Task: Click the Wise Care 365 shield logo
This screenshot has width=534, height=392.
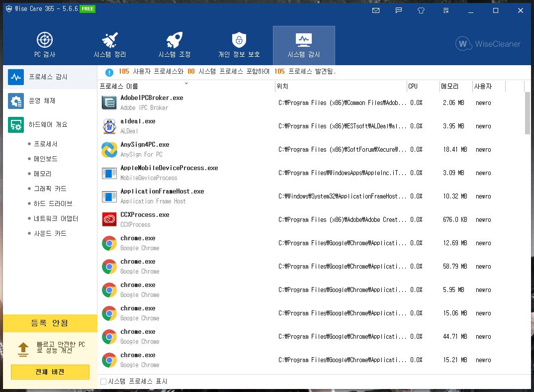Action: pyautogui.click(x=9, y=9)
